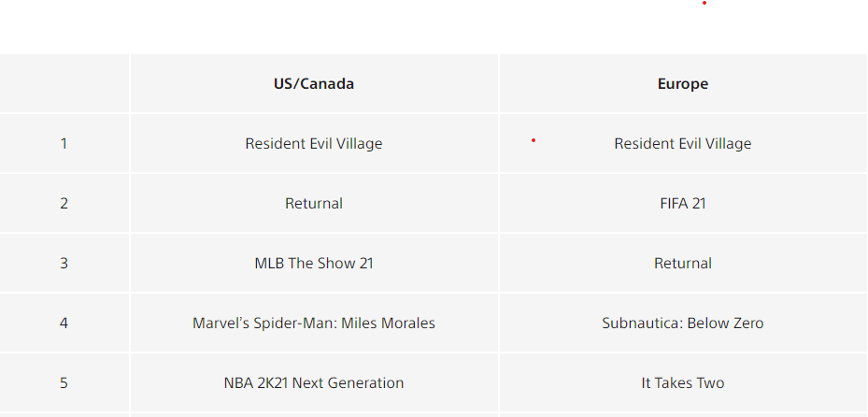This screenshot has height=417, width=868.
Task: Click FIFA 21 in the Europe column
Action: click(x=683, y=203)
